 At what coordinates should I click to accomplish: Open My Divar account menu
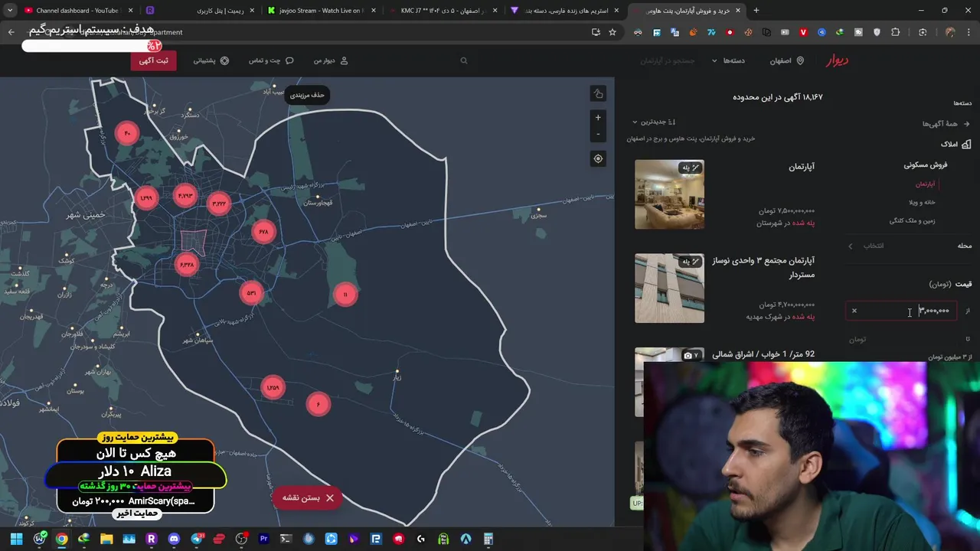pyautogui.click(x=331, y=60)
